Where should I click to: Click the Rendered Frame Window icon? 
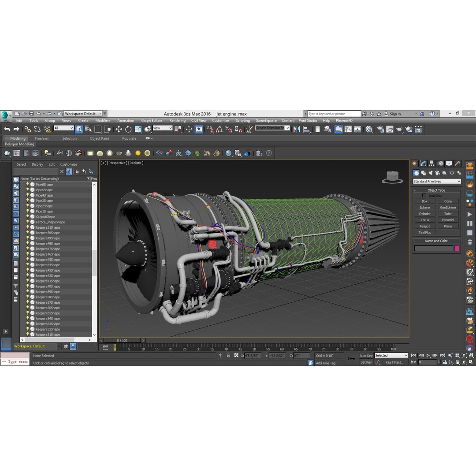(x=390, y=129)
